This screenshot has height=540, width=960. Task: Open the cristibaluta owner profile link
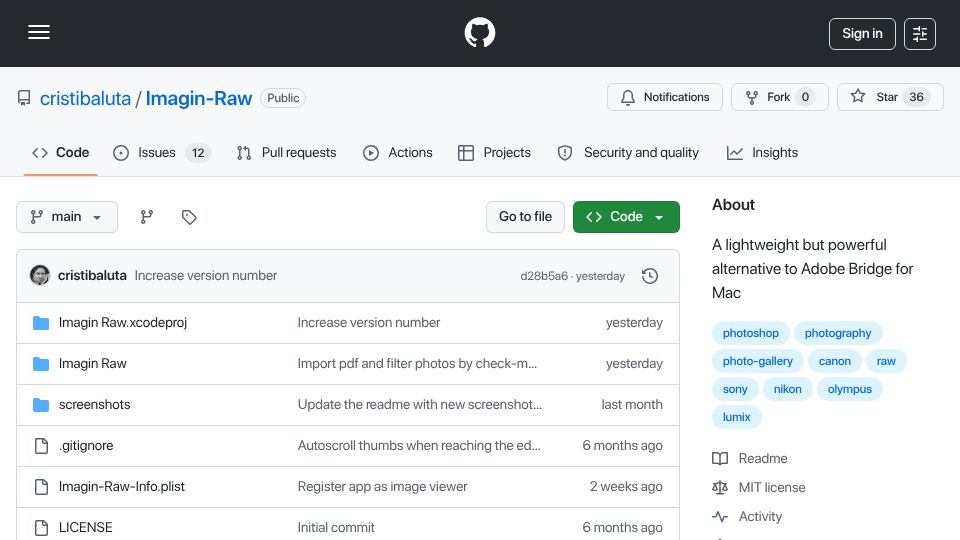pos(85,98)
